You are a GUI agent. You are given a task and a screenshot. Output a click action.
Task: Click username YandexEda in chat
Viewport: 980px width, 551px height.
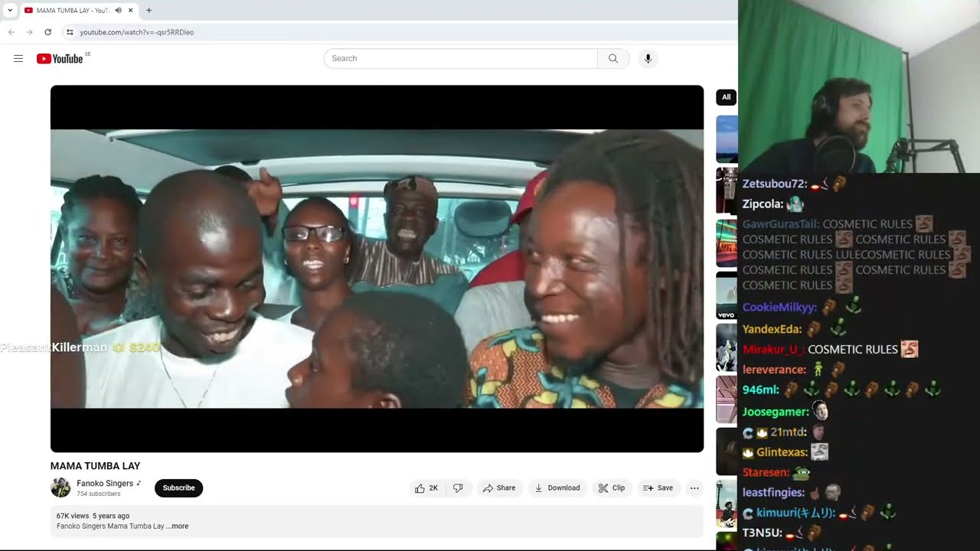(772, 329)
